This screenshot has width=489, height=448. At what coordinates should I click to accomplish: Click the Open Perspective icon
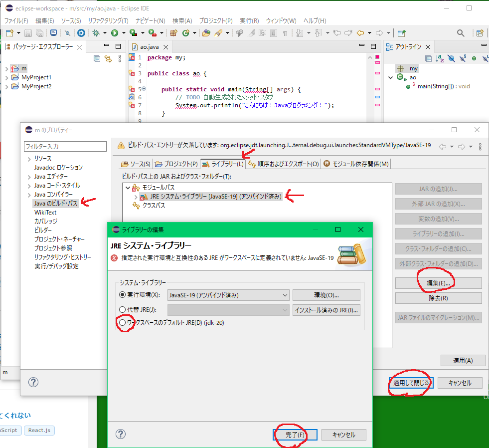(x=480, y=33)
